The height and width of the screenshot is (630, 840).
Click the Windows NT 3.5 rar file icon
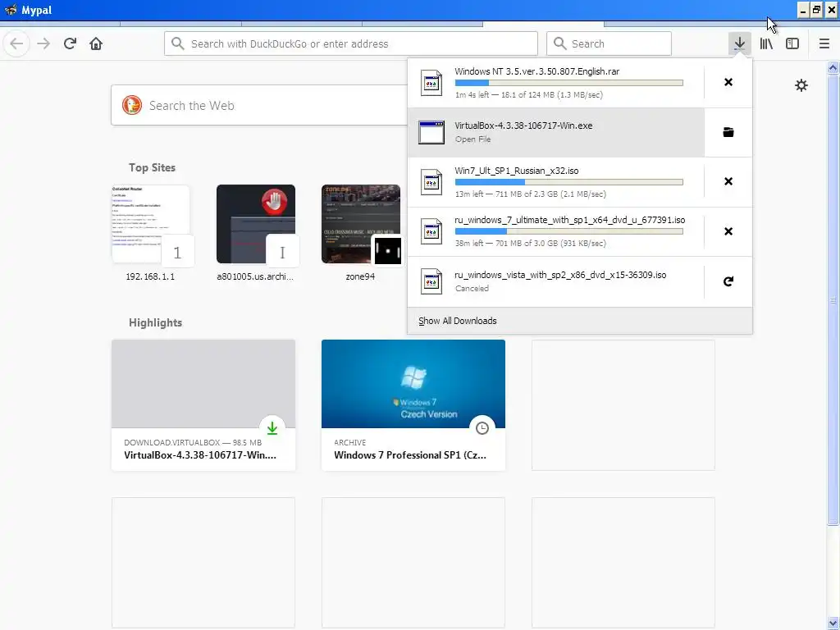tap(431, 83)
